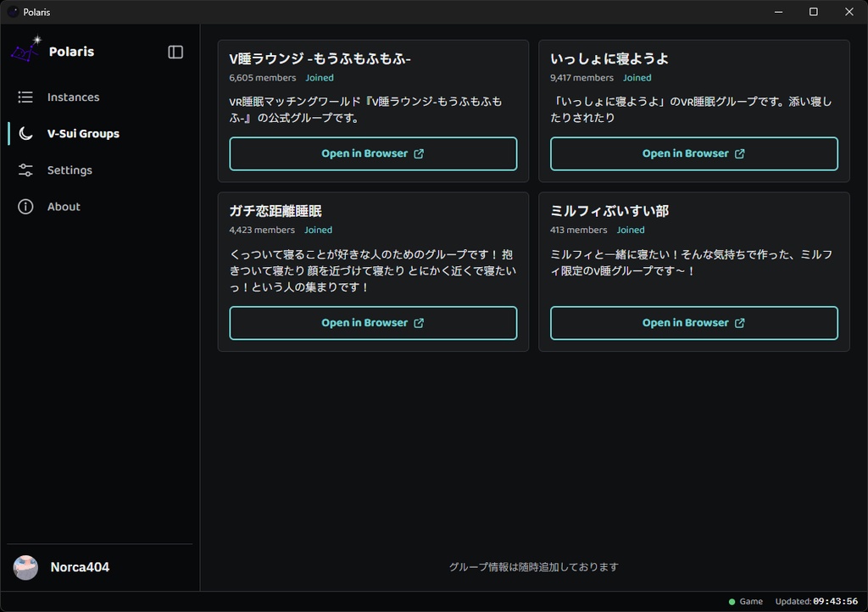Click Joined label on V睡ラウンジ card

pyautogui.click(x=320, y=78)
